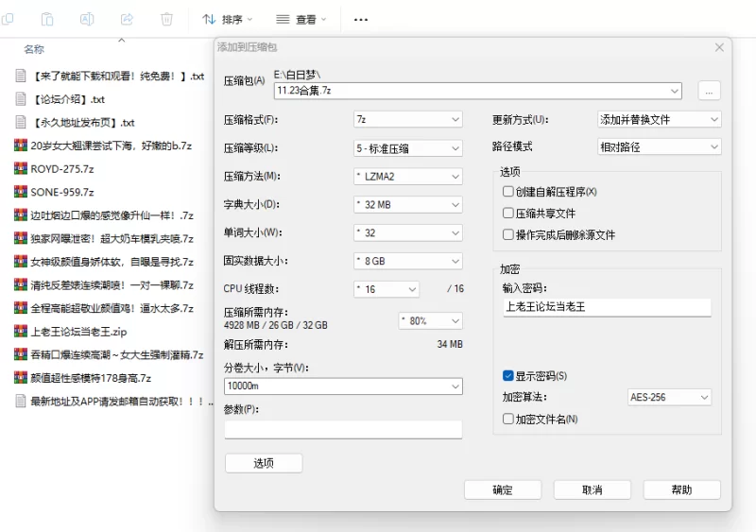Viewport: 756px width, 532px height.
Task: Open the three-dot more options menu
Action: (360, 19)
